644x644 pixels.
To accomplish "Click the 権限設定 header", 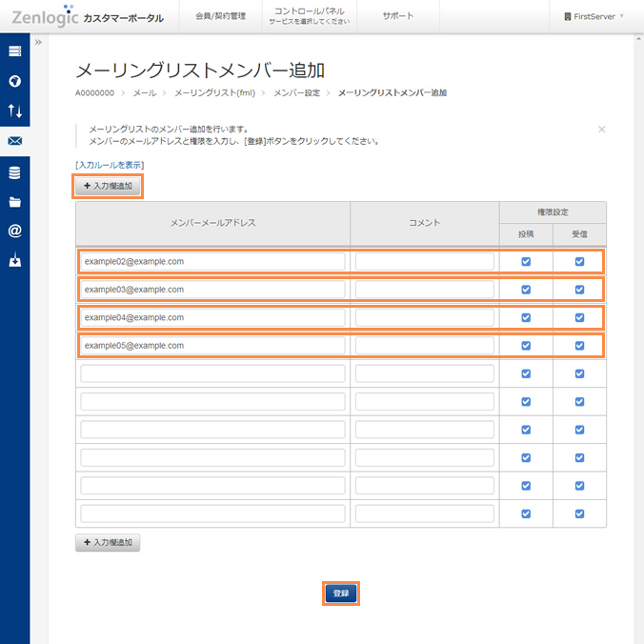I will coord(553,212).
